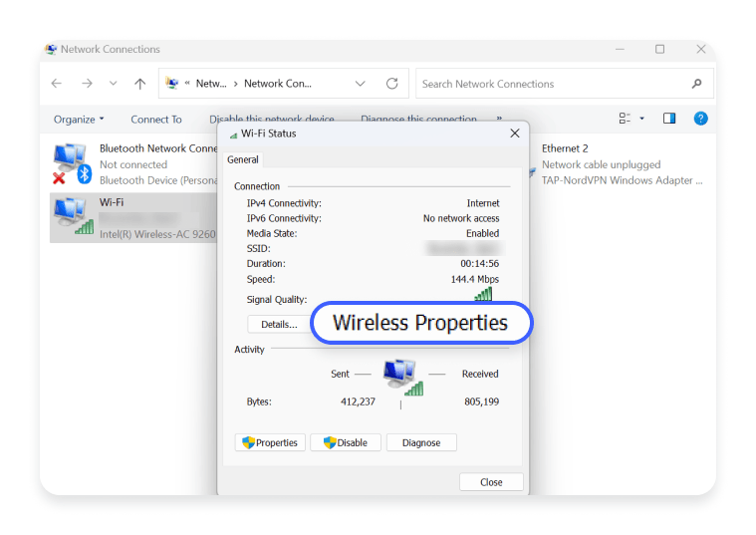Image resolution: width=756 pixels, height=535 pixels.
Task: Toggle the preview pane icon
Action: [669, 119]
